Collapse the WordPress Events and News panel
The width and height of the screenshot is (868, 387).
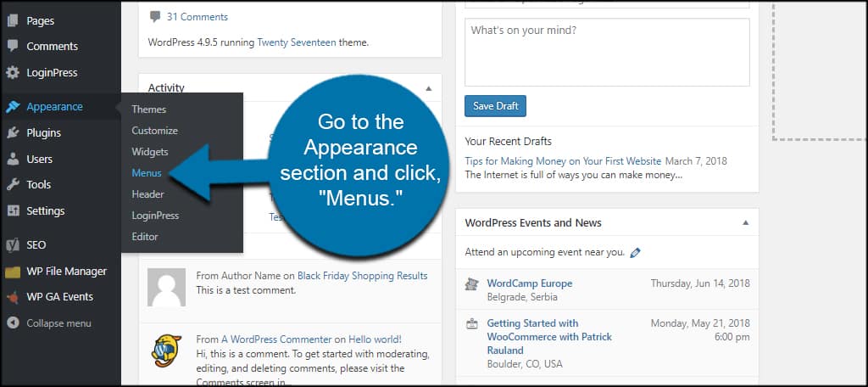(745, 223)
